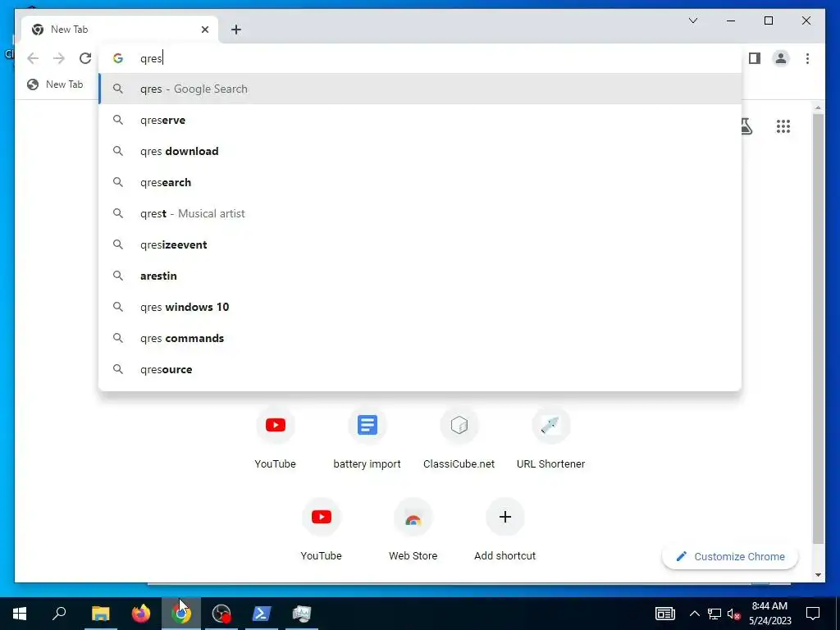Click the network tray icon
The image size is (840, 630).
click(x=714, y=614)
